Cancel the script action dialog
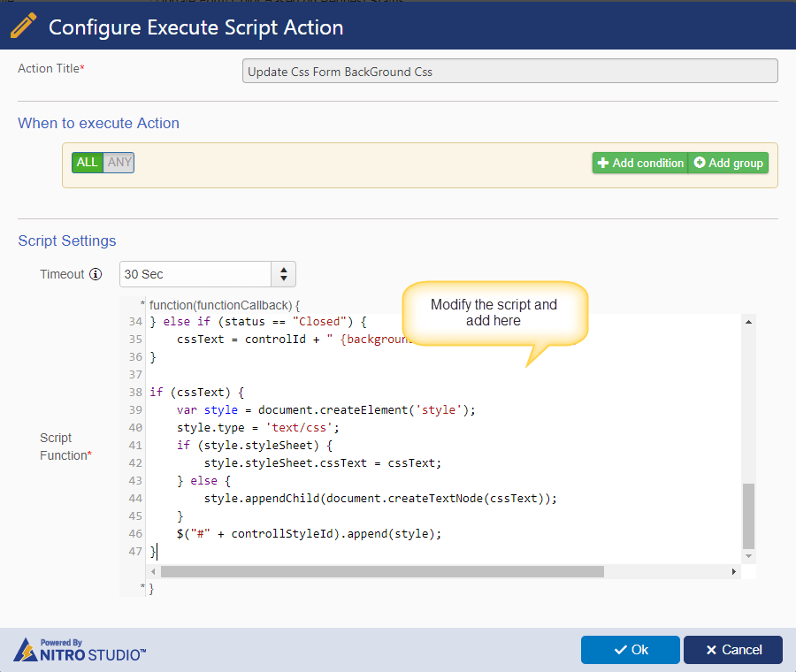The height and width of the screenshot is (672, 796). click(733, 650)
